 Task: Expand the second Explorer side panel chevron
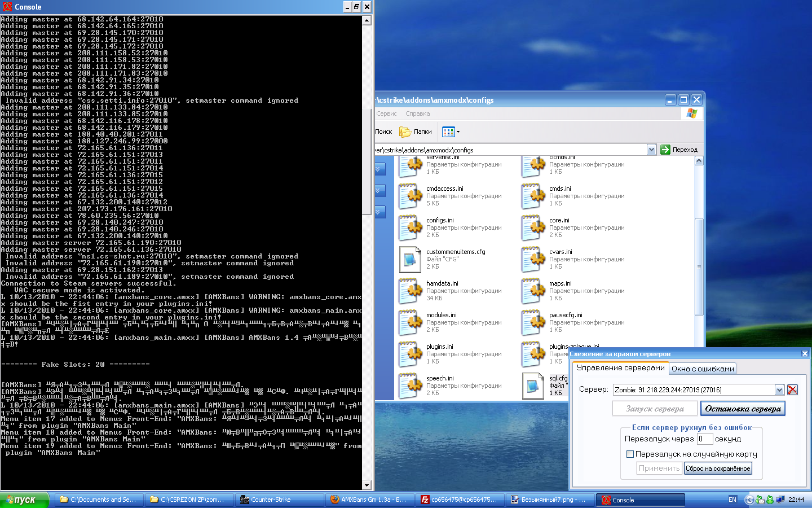point(379,190)
